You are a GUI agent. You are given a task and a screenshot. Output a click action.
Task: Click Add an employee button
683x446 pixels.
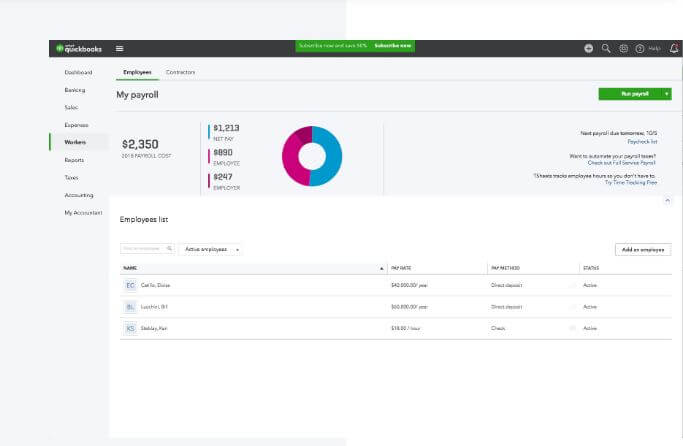tap(643, 250)
